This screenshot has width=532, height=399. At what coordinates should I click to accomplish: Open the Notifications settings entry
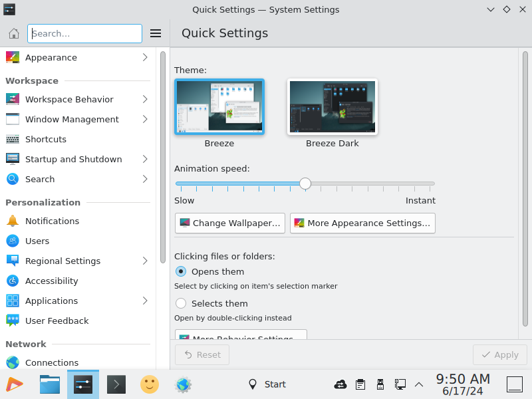(x=78, y=221)
